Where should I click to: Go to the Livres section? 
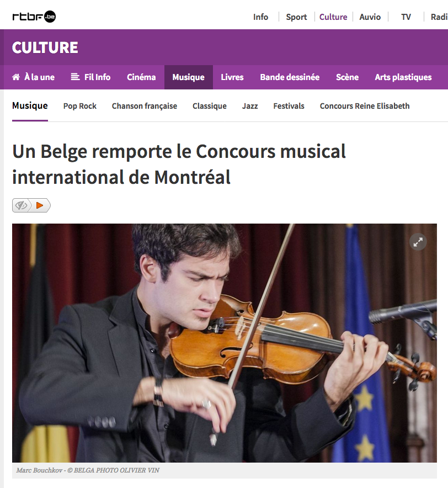point(232,77)
